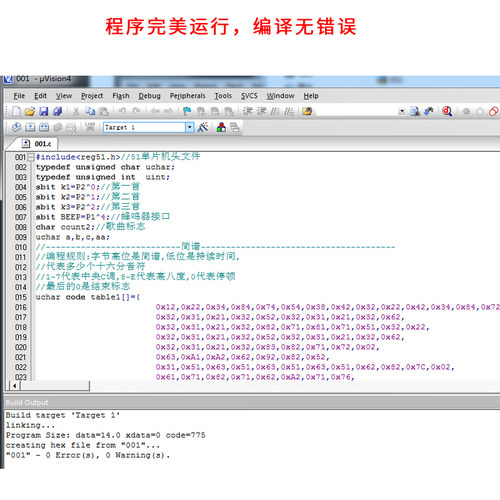The height and width of the screenshot is (500, 500).
Task: Select the 001.c editor tab
Action: tap(37, 144)
